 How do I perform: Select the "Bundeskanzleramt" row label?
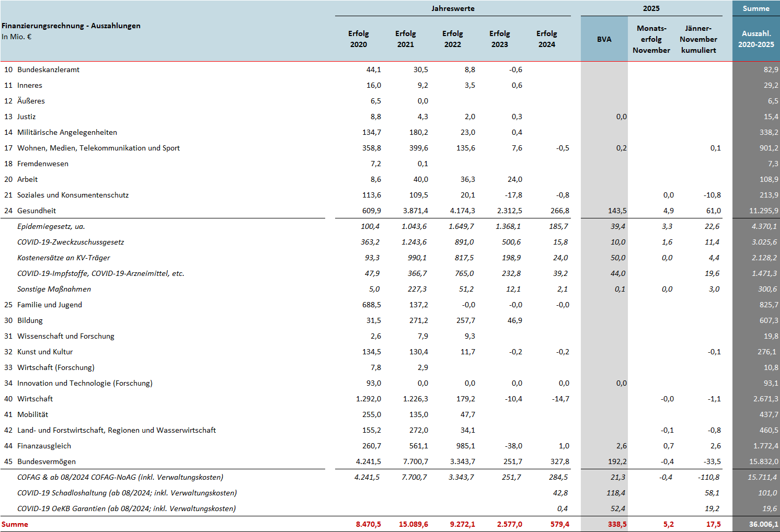(x=48, y=70)
